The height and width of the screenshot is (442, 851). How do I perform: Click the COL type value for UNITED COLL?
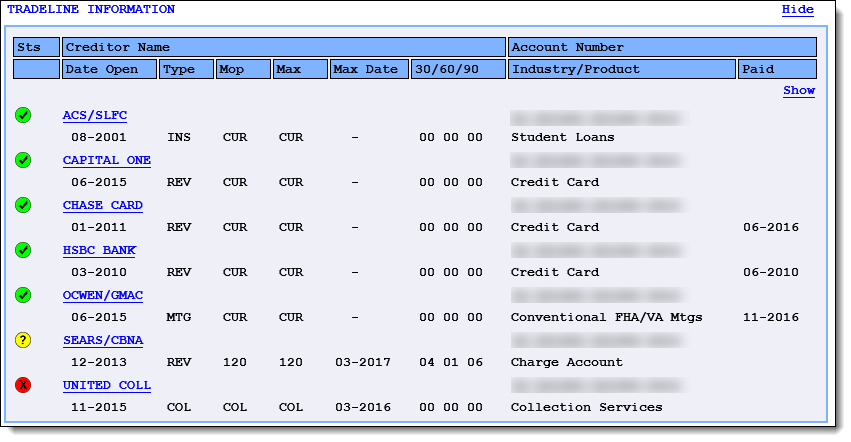tap(179, 408)
